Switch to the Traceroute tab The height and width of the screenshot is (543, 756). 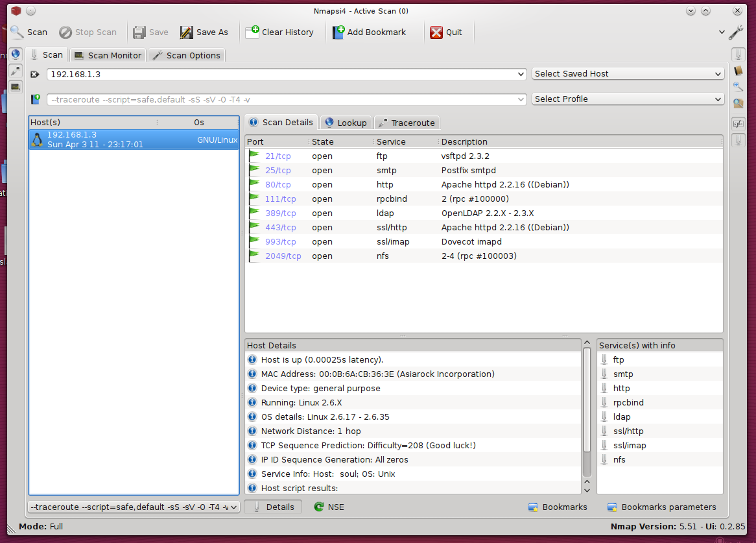(x=407, y=123)
